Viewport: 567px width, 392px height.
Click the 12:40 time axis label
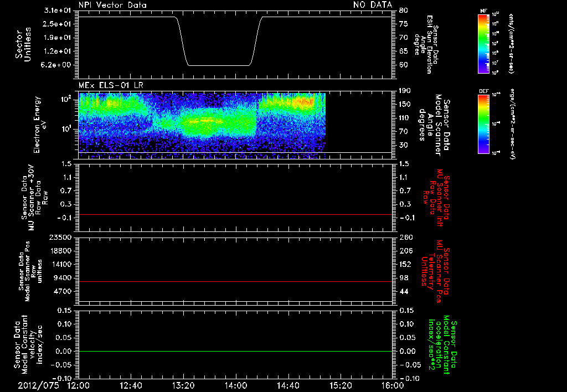(x=131, y=385)
